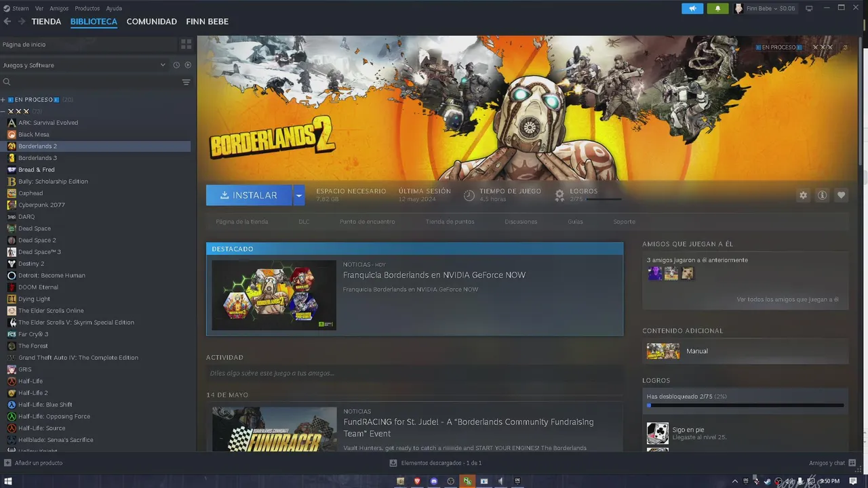Click 'Ver todos los amigos que juegan' link
Screen dimensions: 868x488
pyautogui.click(x=788, y=300)
